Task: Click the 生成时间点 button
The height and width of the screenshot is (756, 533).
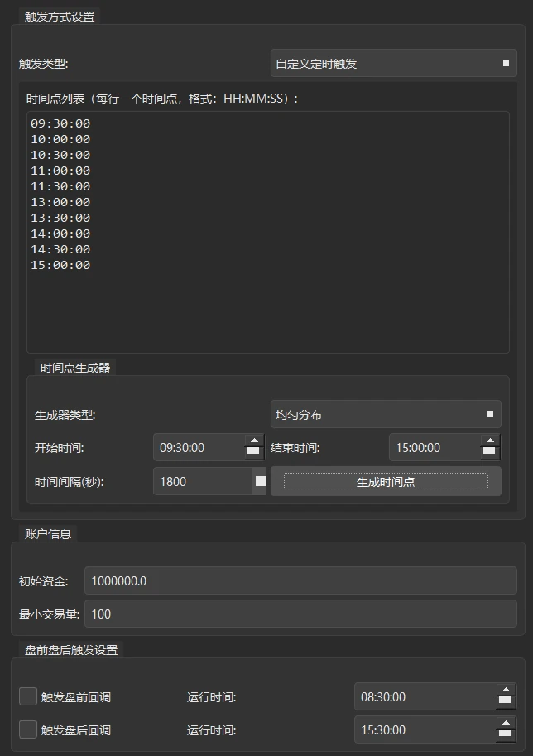Action: pos(386,481)
